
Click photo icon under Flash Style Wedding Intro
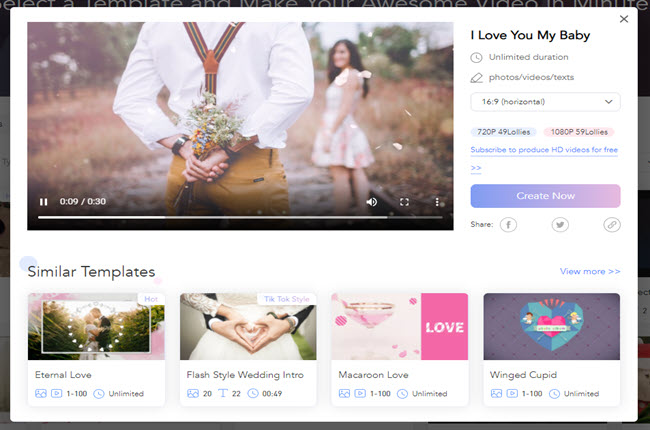click(193, 394)
